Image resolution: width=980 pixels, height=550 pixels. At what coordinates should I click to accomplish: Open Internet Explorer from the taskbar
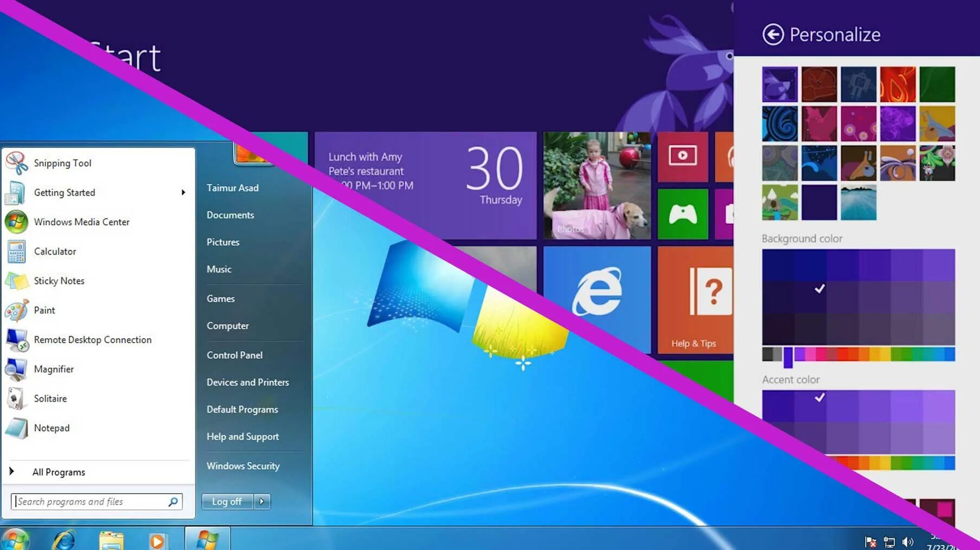[64, 540]
